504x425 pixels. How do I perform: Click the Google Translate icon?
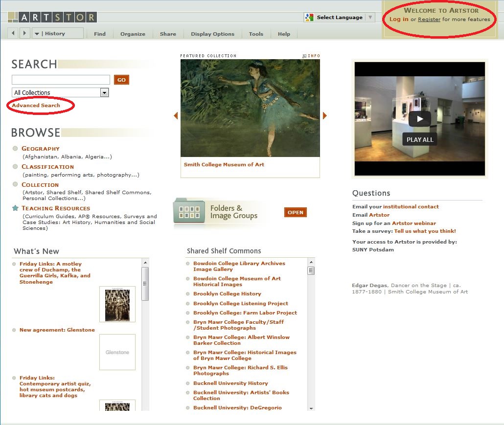(309, 17)
